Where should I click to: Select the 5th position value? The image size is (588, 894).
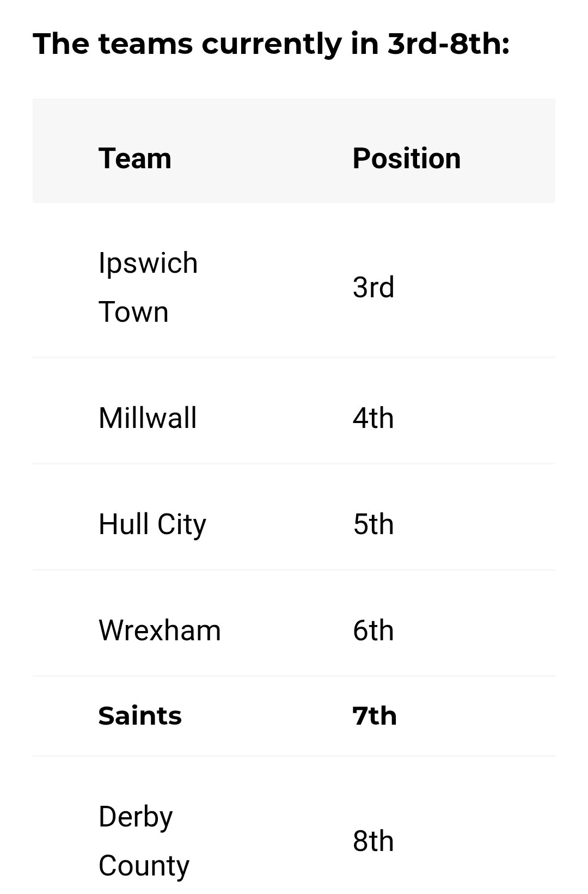373,524
